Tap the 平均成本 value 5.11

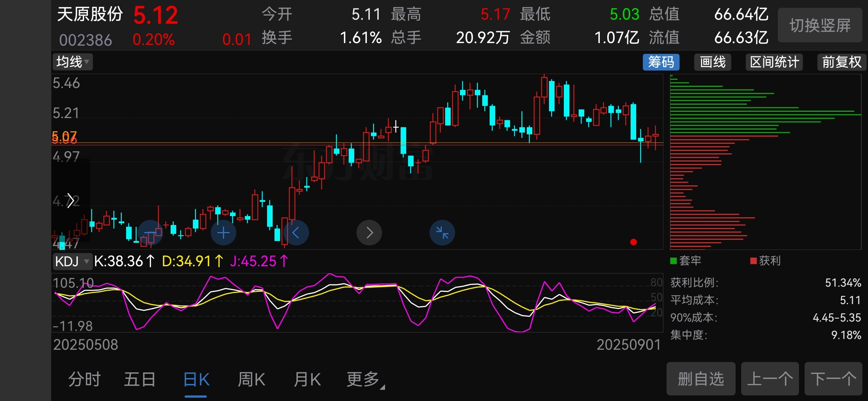click(850, 300)
